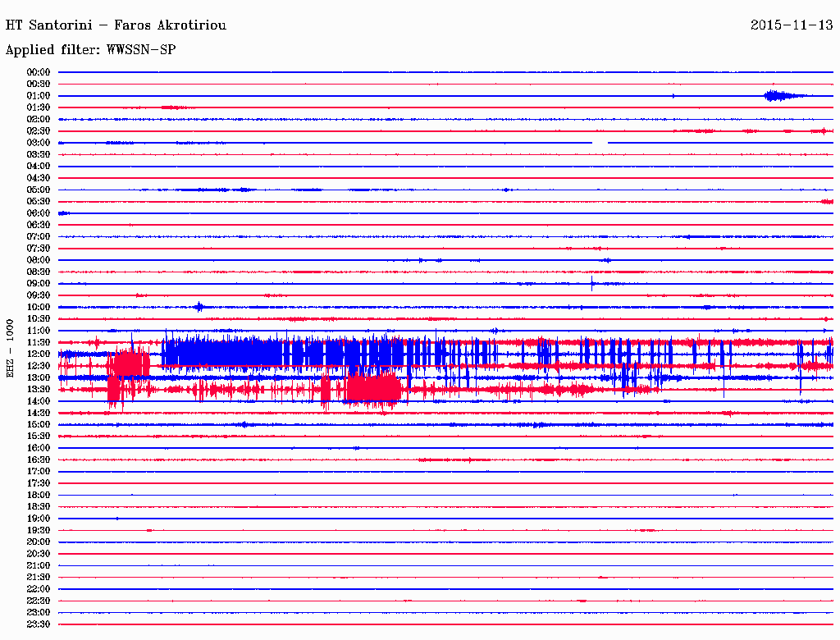Select the 17:00 time label

pos(38,471)
